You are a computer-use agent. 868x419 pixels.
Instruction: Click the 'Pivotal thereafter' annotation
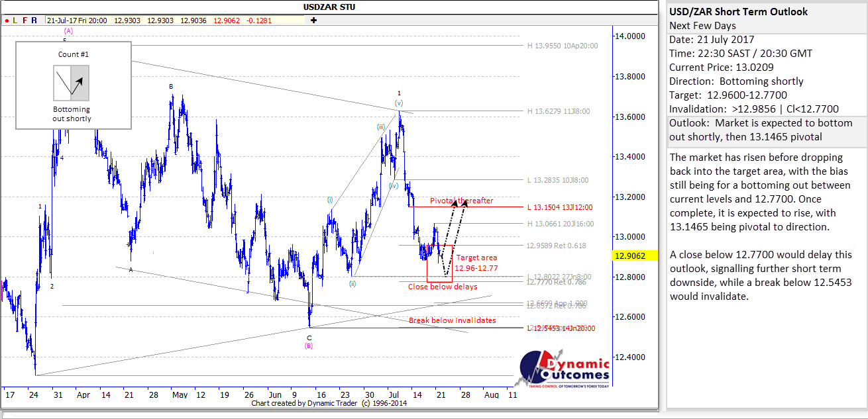pos(461,201)
